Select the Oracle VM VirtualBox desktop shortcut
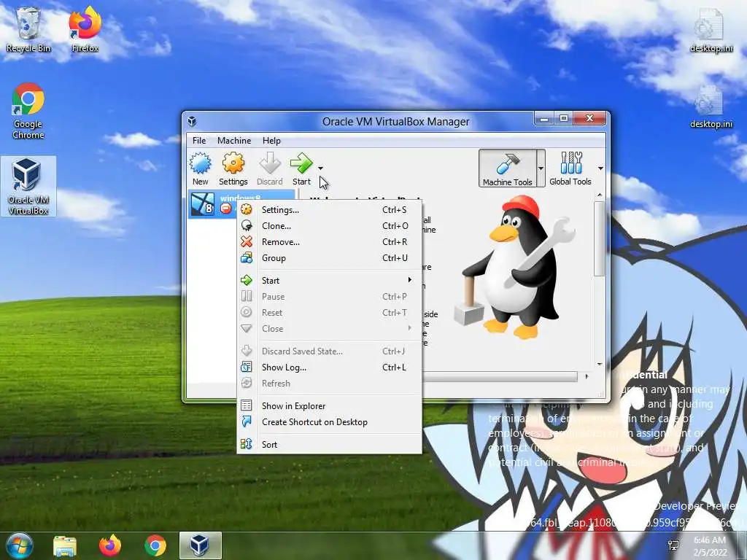Screen dimensions: 747x560 tap(28, 187)
